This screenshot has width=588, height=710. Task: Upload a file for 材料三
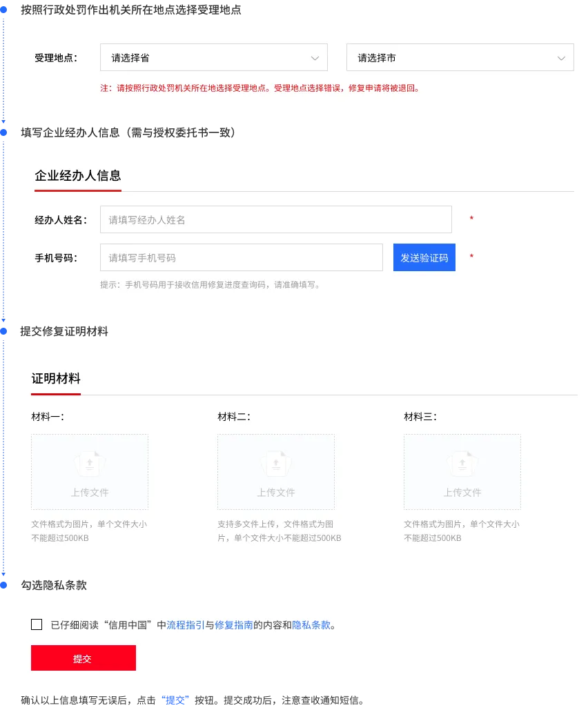pyautogui.click(x=462, y=471)
